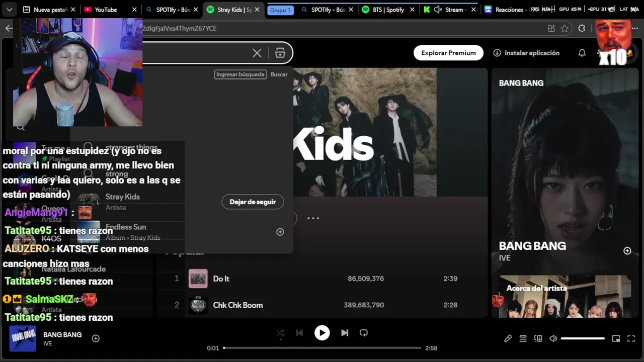Toggle shuffle in the player

[x=280, y=333]
